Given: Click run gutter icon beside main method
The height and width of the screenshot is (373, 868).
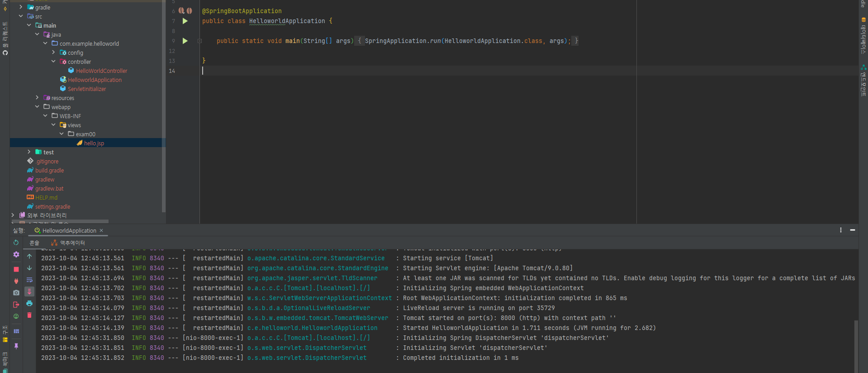Looking at the screenshot, I should click(x=185, y=41).
